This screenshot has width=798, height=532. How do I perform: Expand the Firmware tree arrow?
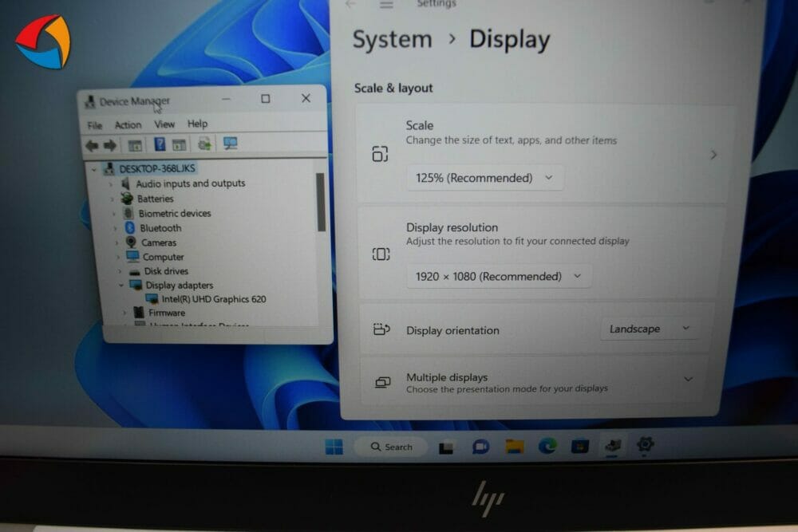(x=124, y=313)
